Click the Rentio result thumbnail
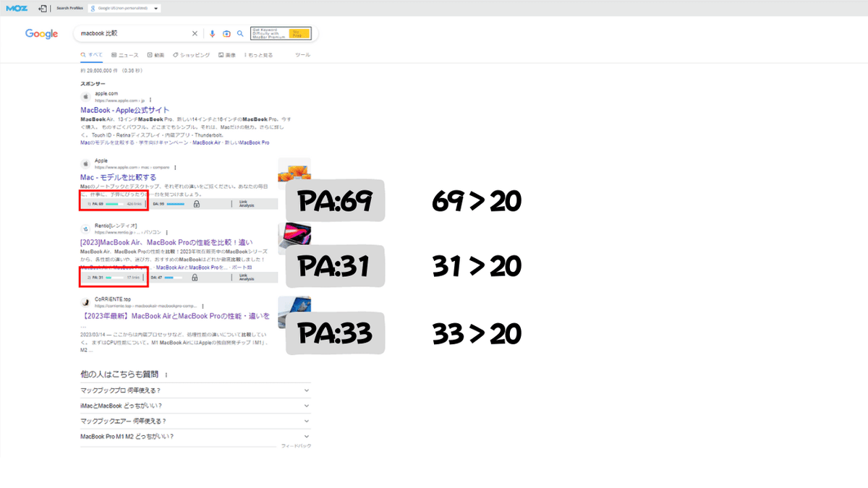The image size is (868, 488). click(294, 239)
